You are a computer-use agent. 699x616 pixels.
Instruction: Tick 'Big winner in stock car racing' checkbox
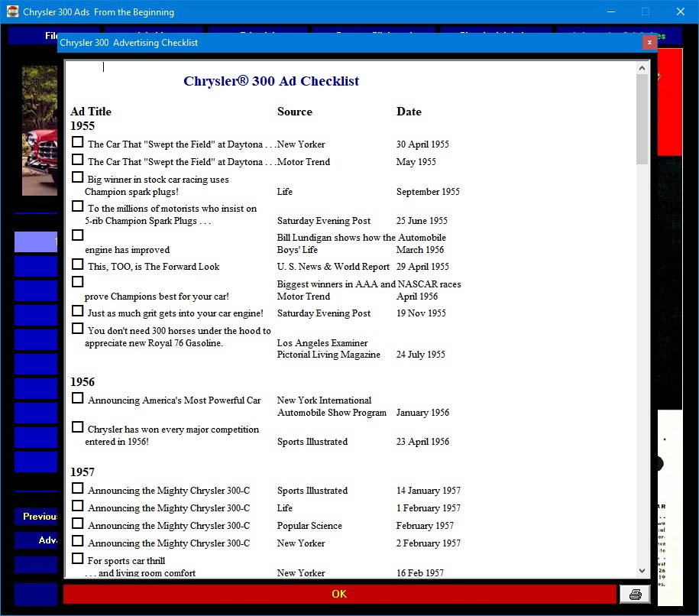(78, 177)
